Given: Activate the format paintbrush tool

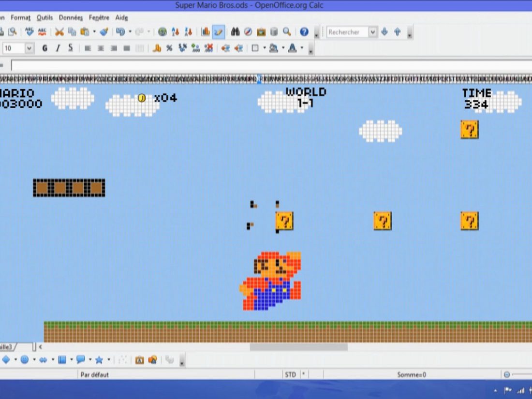Looking at the screenshot, I should (104, 32).
